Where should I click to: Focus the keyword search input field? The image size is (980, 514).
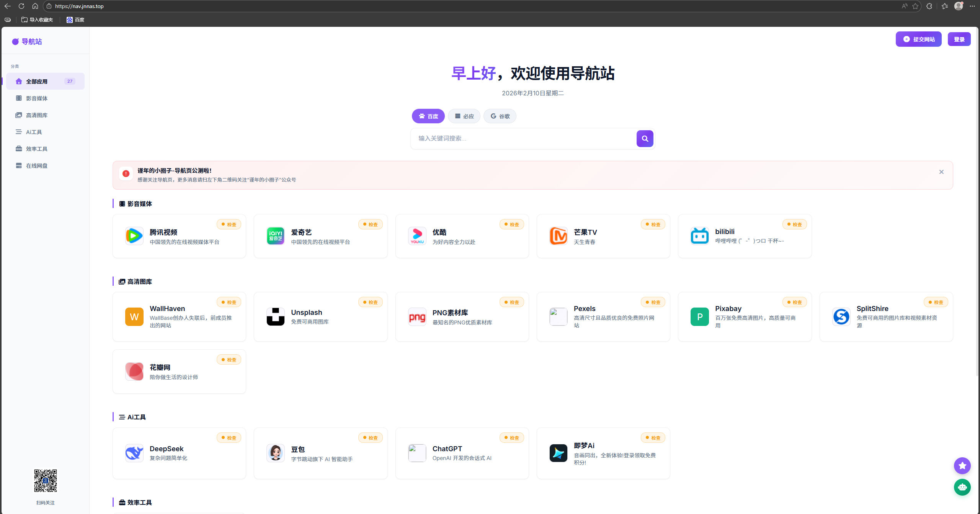(x=523, y=139)
